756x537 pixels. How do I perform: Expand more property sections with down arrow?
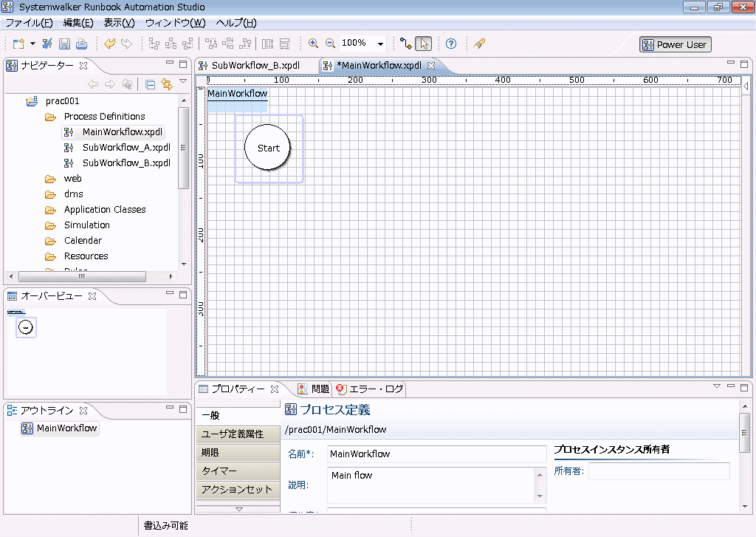click(238, 509)
